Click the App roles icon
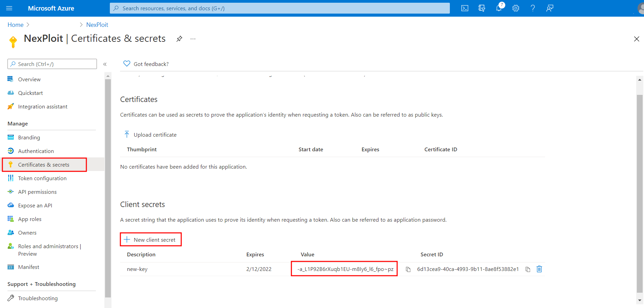The width and height of the screenshot is (644, 308). point(11,219)
